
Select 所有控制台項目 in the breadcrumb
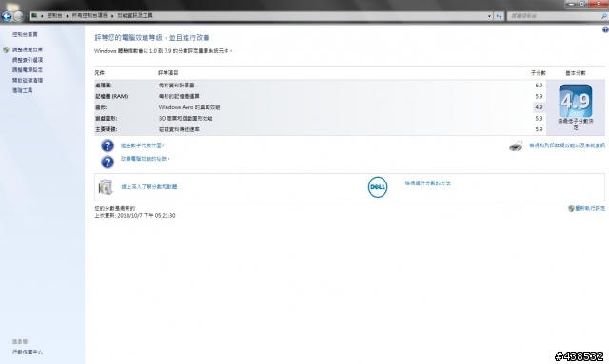click(x=89, y=16)
